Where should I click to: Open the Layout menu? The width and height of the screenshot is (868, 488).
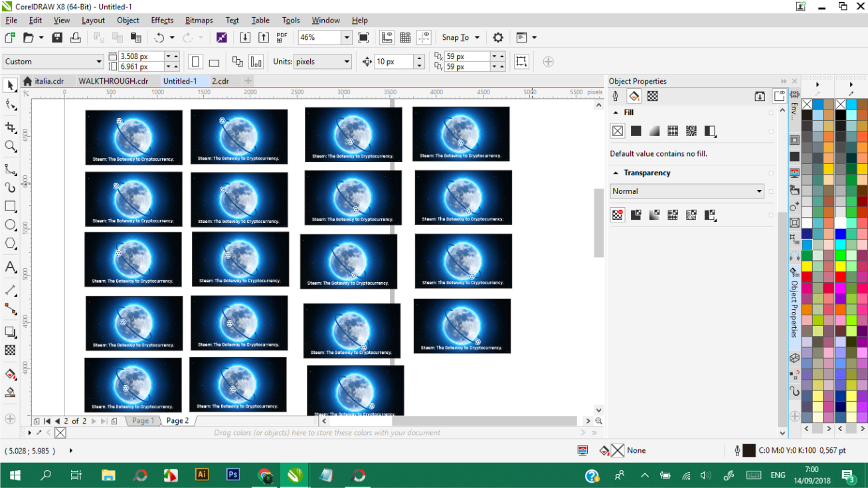[93, 21]
